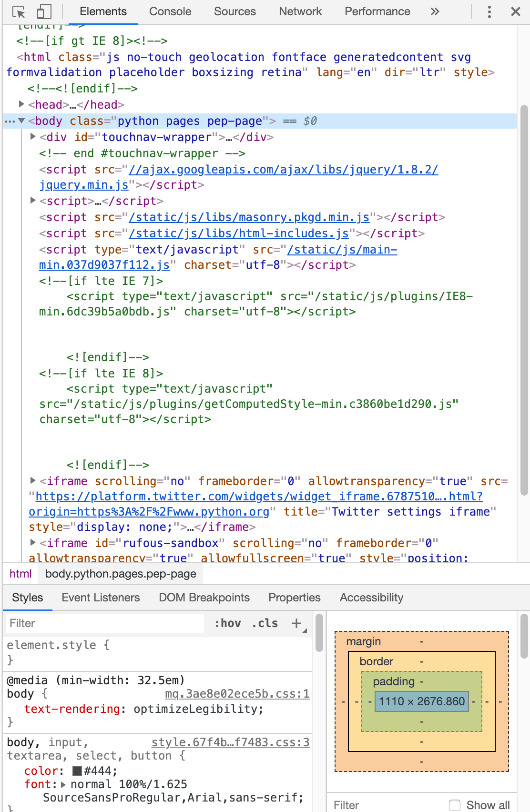Toggle the .cls class editor
The height and width of the screenshot is (812, 530).
coord(265,623)
